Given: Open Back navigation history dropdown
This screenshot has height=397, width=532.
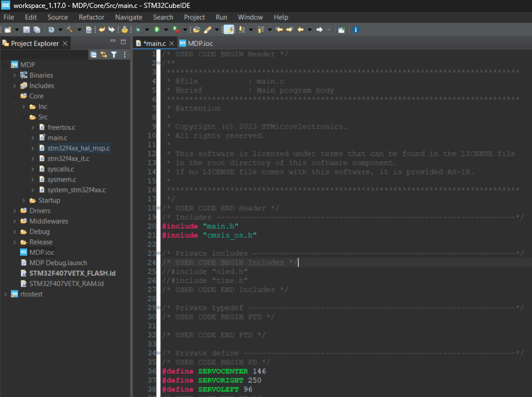Looking at the screenshot, I should 310,30.
